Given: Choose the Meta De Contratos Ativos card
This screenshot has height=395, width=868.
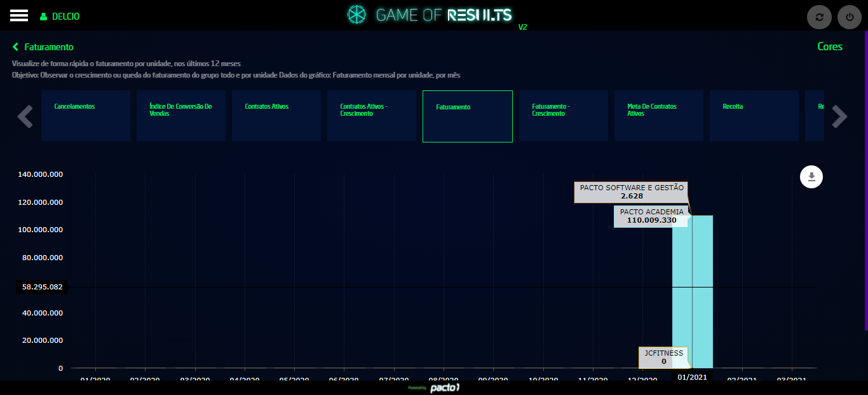Looking at the screenshot, I should [x=659, y=116].
